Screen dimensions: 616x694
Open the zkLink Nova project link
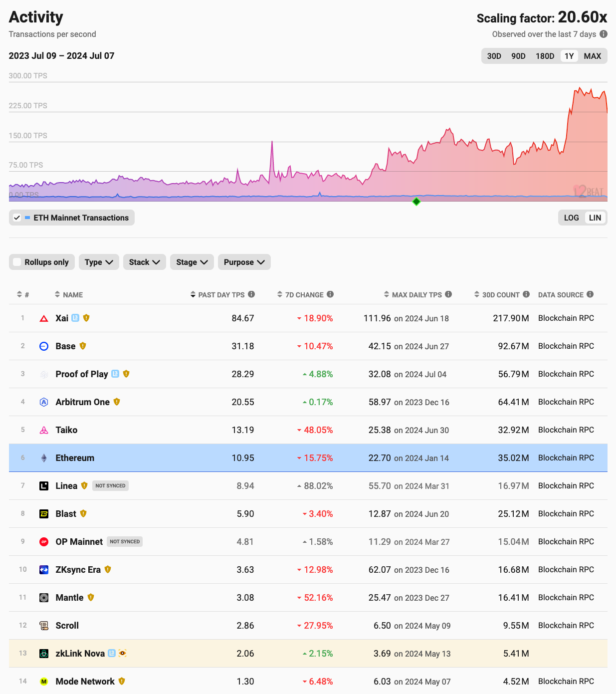pos(80,654)
